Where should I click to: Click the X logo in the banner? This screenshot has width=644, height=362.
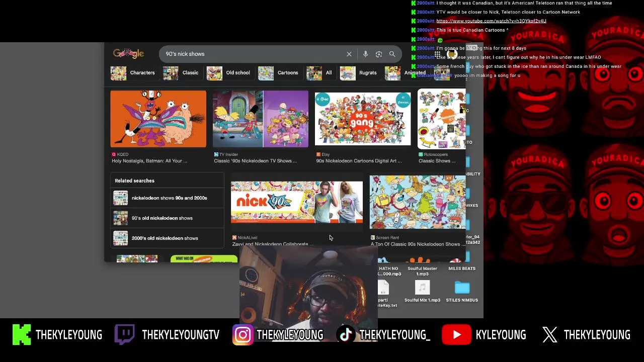(x=550, y=335)
